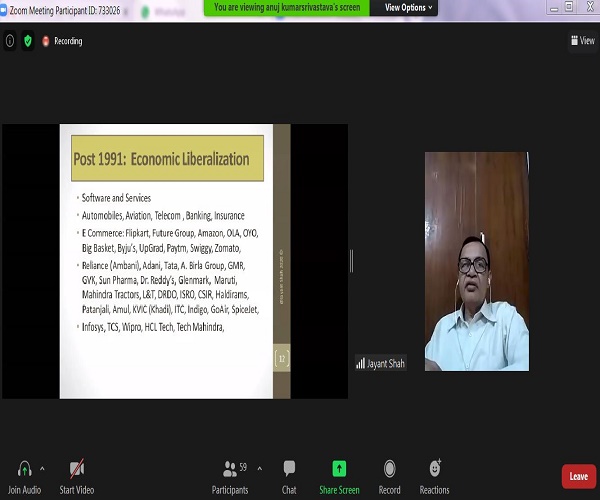The image size is (600, 500).
Task: Click the Jayant Shah name label
Action: pyautogui.click(x=381, y=363)
